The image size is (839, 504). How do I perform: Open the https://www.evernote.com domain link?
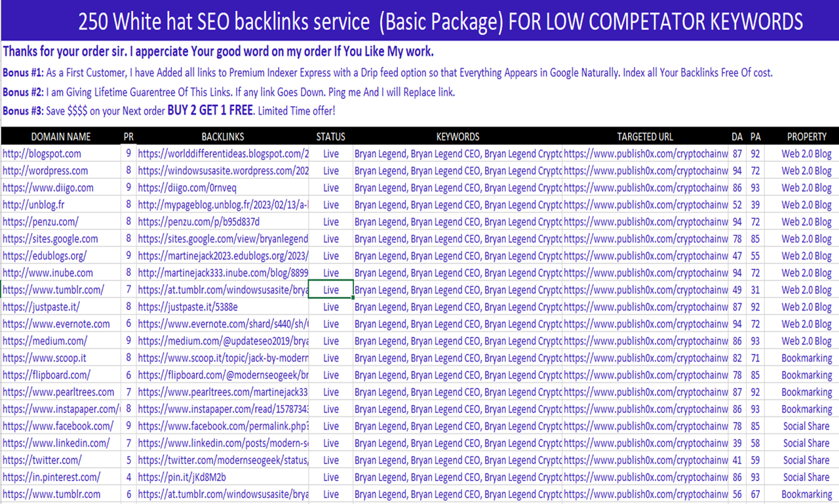tap(56, 324)
